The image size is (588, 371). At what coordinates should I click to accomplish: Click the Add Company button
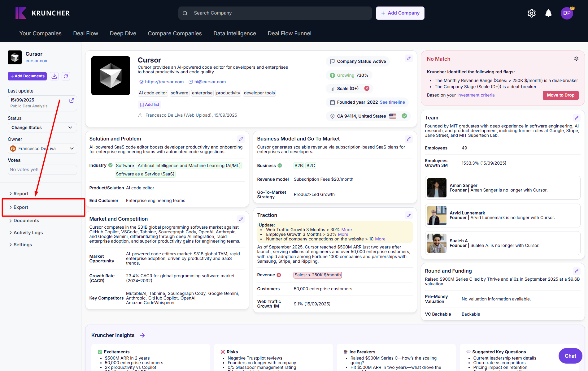point(400,13)
